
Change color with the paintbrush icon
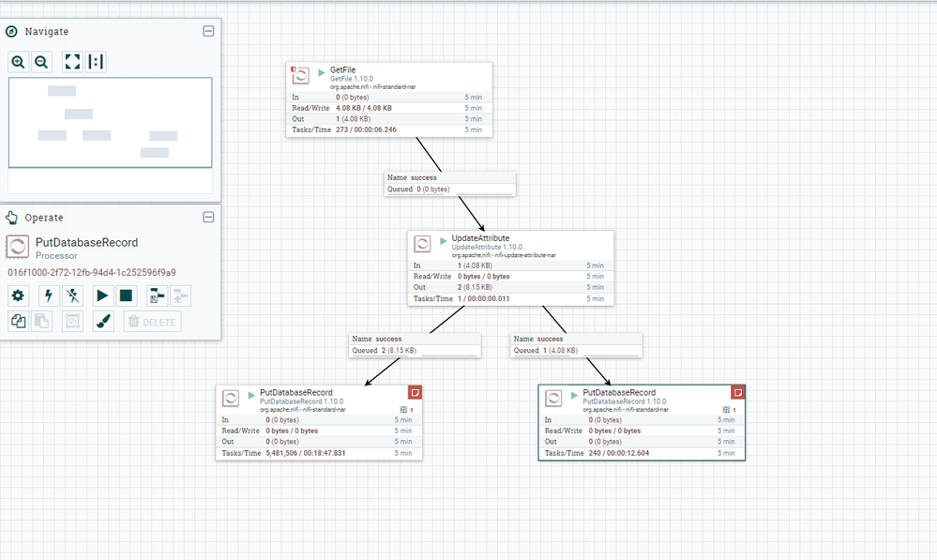(103, 322)
